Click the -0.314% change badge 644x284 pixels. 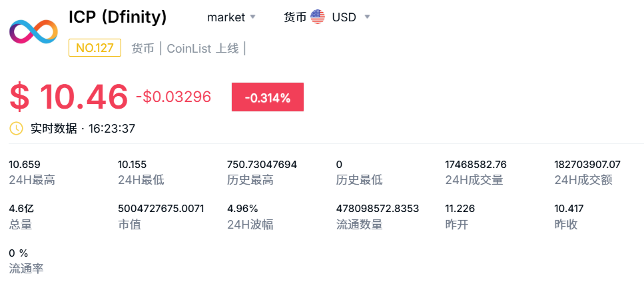coord(267,97)
